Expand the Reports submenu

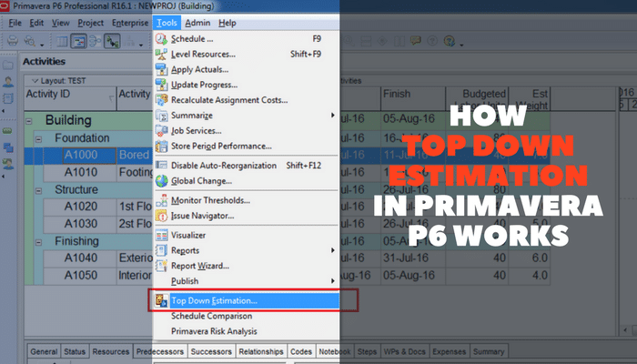246,250
